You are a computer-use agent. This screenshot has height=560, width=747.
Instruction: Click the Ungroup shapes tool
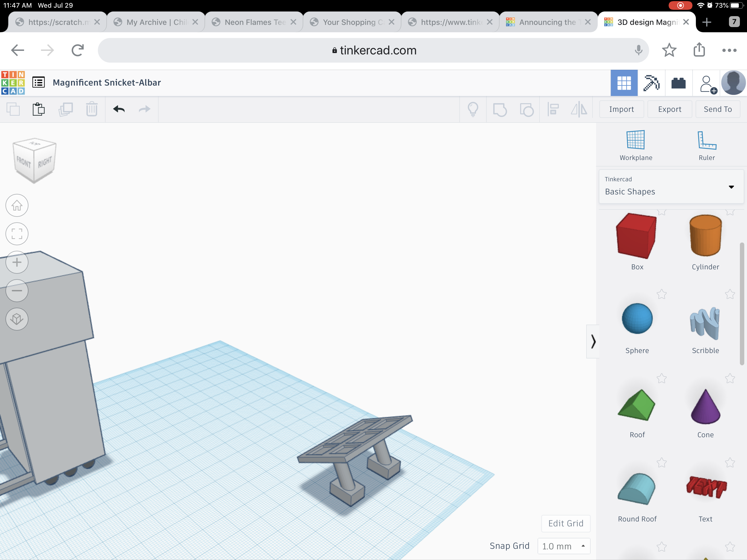(526, 109)
